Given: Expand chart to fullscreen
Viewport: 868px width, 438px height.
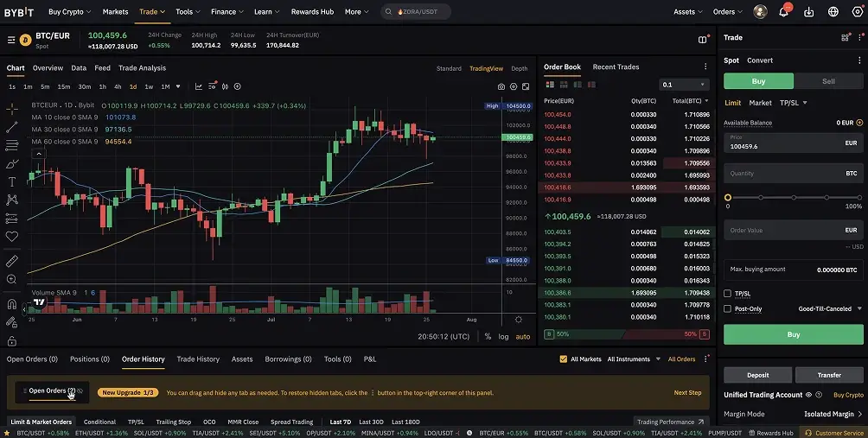Looking at the screenshot, I should [526, 87].
